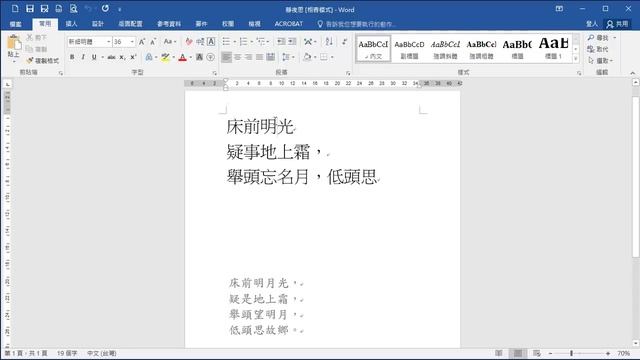Screen dimensions: 640x360
Task: Click the enclosed characters (circled) icon
Action: [211, 57]
